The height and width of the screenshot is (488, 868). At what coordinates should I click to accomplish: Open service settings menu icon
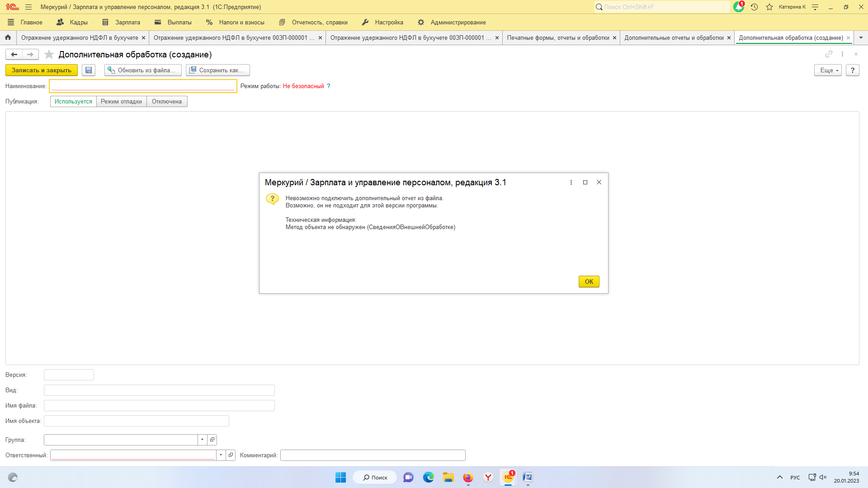click(815, 7)
